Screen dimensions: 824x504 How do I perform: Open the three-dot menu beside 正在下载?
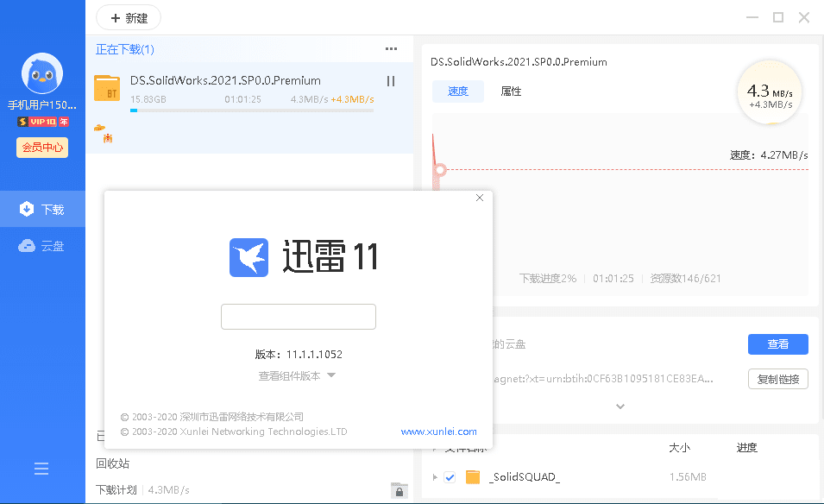tap(391, 49)
